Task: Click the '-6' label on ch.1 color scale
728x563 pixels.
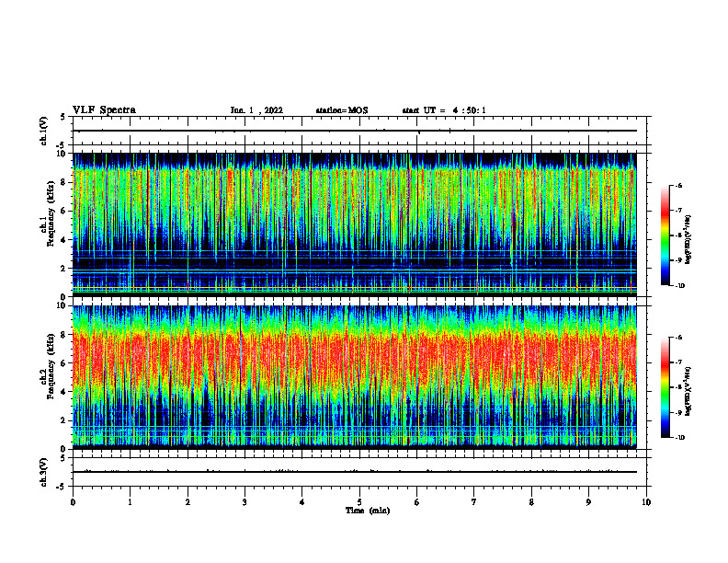Action: pyautogui.click(x=678, y=185)
